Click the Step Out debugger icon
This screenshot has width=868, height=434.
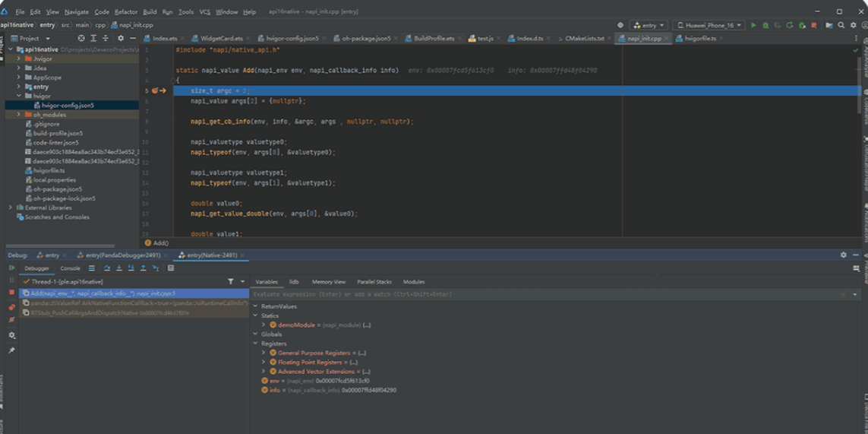coord(144,268)
